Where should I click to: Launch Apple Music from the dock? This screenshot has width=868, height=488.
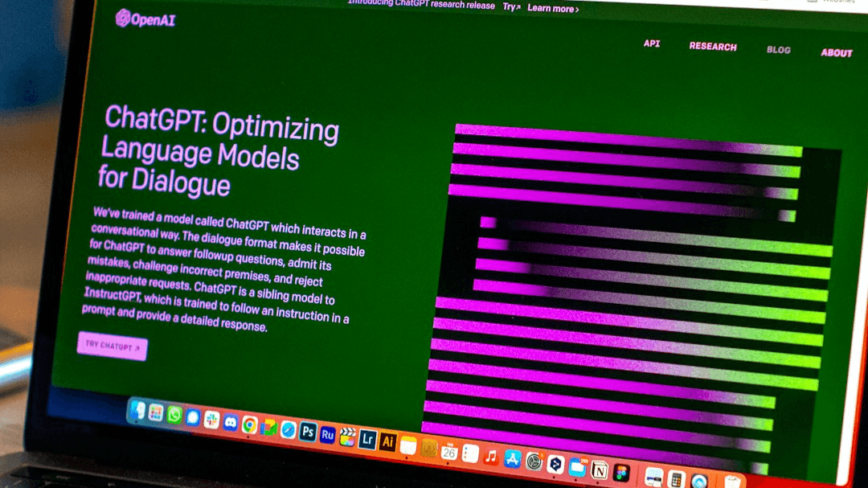point(491,457)
